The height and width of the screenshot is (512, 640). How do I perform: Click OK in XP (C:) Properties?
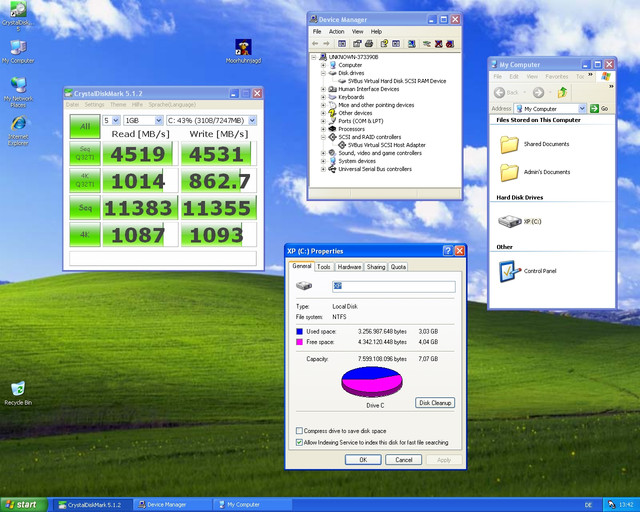click(363, 460)
